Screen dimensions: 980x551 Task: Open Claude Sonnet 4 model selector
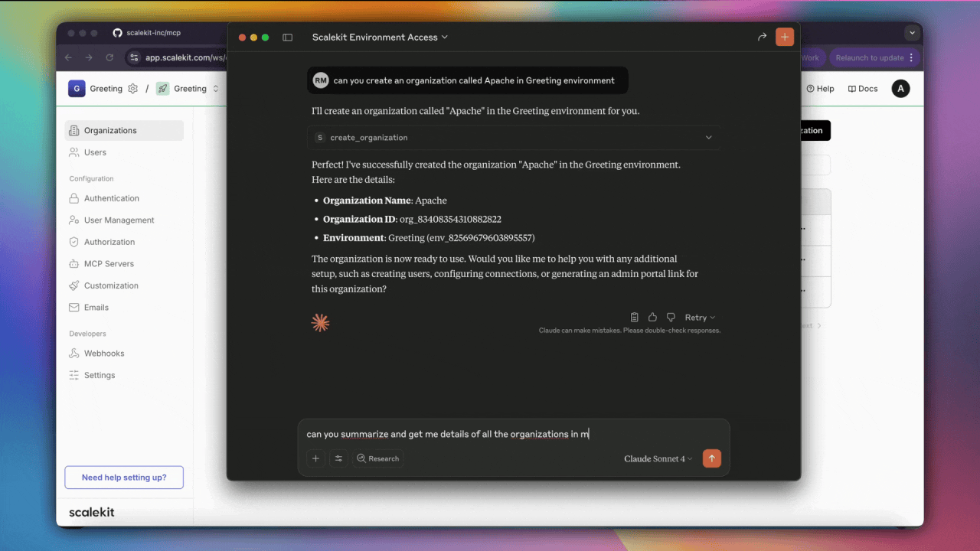pos(658,458)
